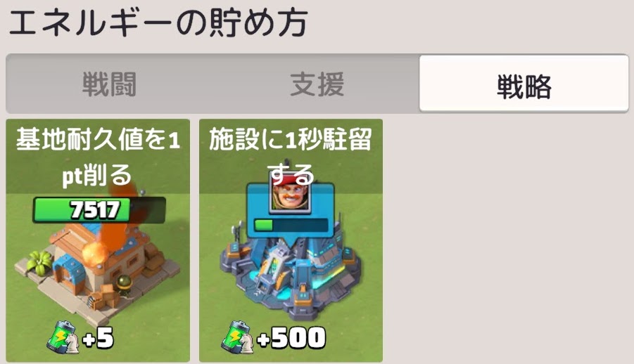Click the blue speech bubble over facility
Image resolution: width=634 pixels, height=364 pixels.
(x=291, y=212)
